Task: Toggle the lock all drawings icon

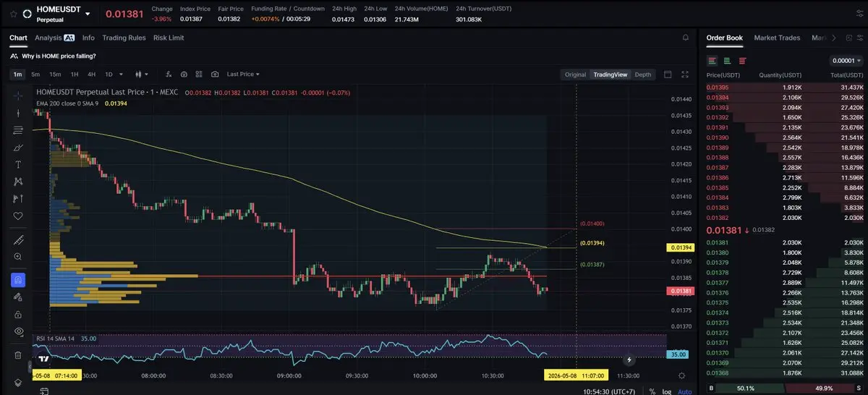Action: pos(18,314)
